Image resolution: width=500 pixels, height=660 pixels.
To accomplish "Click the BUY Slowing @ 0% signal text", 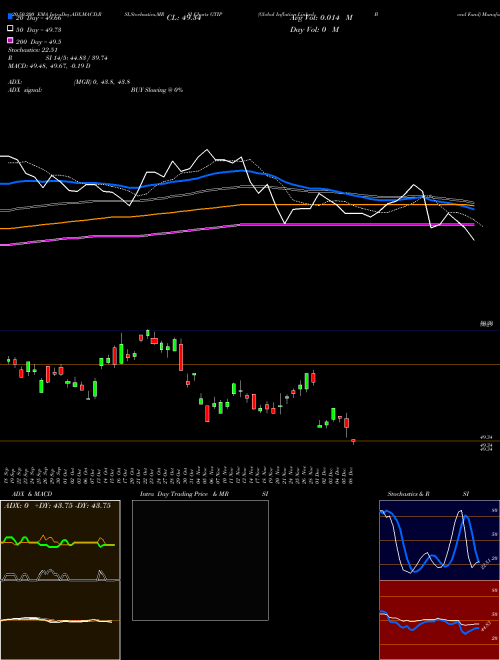I will [x=157, y=90].
